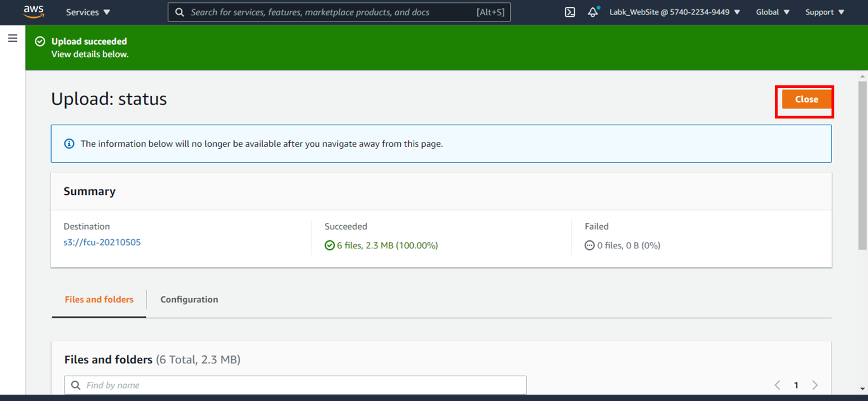The height and width of the screenshot is (401, 868).
Task: Click the 'Upload: status' heading
Action: coord(109,99)
